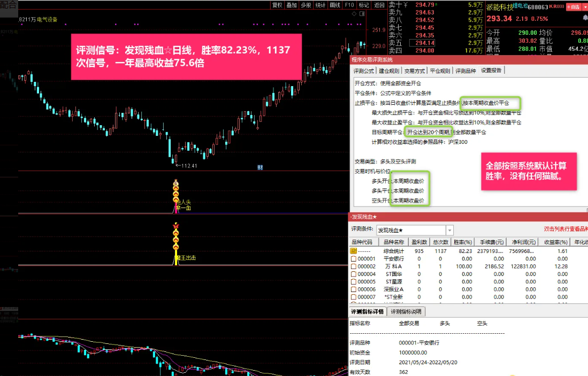Check the checkbox for 万 科A
588x376 pixels.
coord(354,266)
